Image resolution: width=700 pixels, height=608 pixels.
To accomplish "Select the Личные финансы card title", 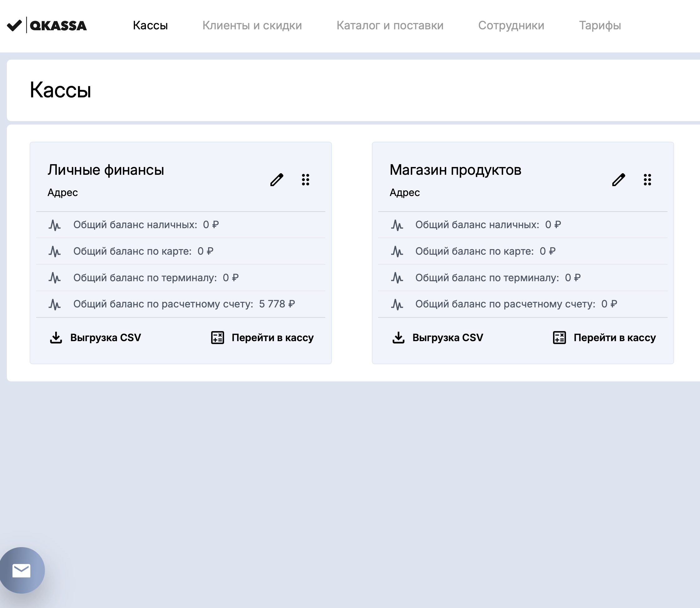I will tap(106, 170).
